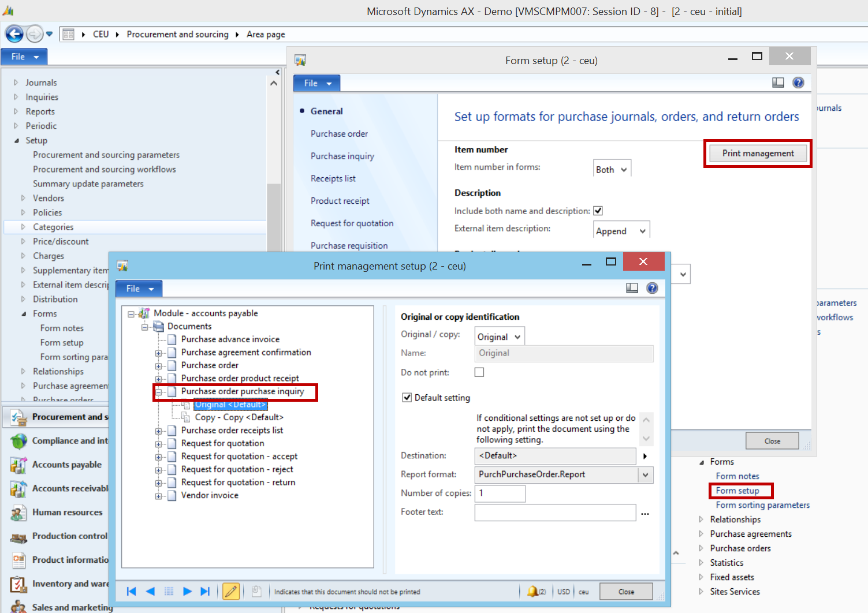Switch to the Purchase inquiry section
The image size is (868, 613).
[x=342, y=156]
